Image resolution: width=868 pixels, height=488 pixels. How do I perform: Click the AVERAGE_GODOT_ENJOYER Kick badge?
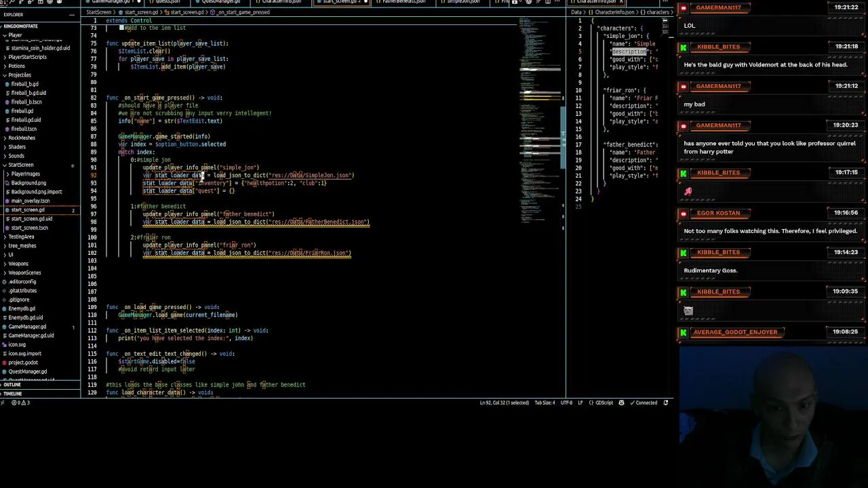pyautogui.click(x=684, y=332)
